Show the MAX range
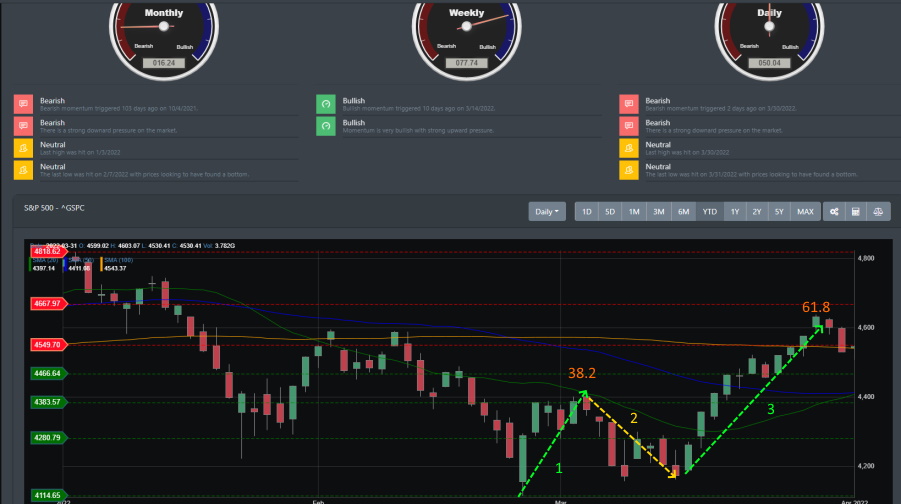The width and height of the screenshot is (901, 504). click(805, 211)
